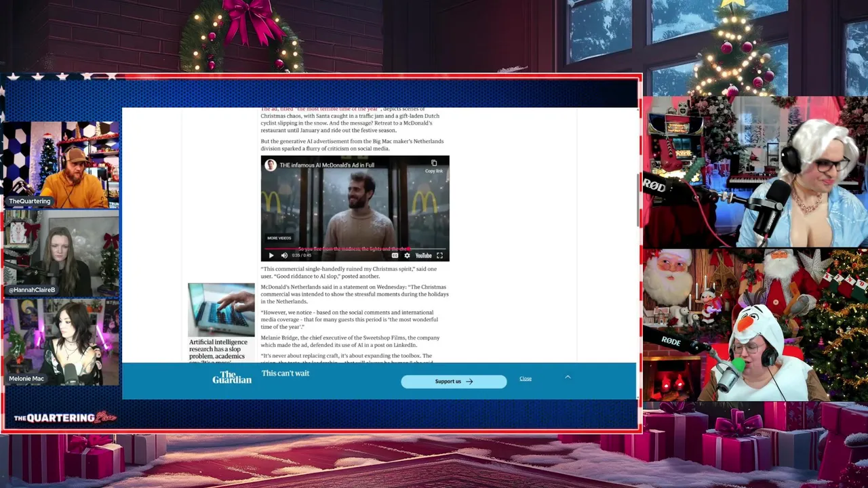The width and height of the screenshot is (868, 488).
Task: Open the uploader's channel avatar on video
Action: point(271,165)
